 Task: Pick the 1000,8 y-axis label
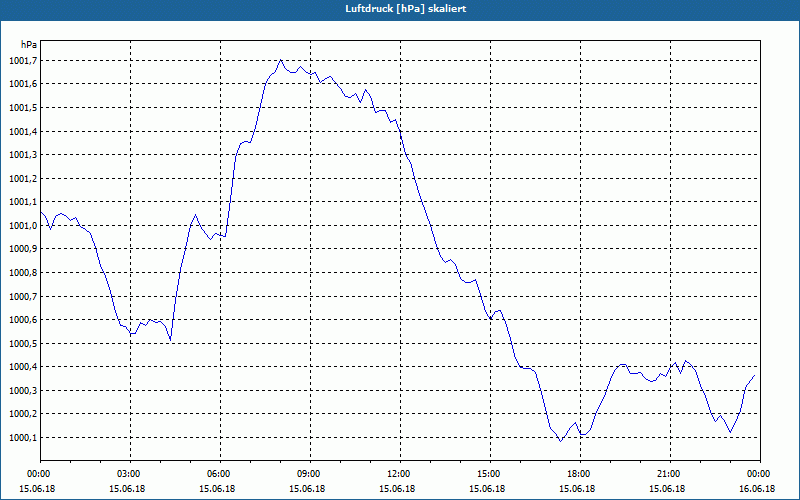click(x=23, y=273)
